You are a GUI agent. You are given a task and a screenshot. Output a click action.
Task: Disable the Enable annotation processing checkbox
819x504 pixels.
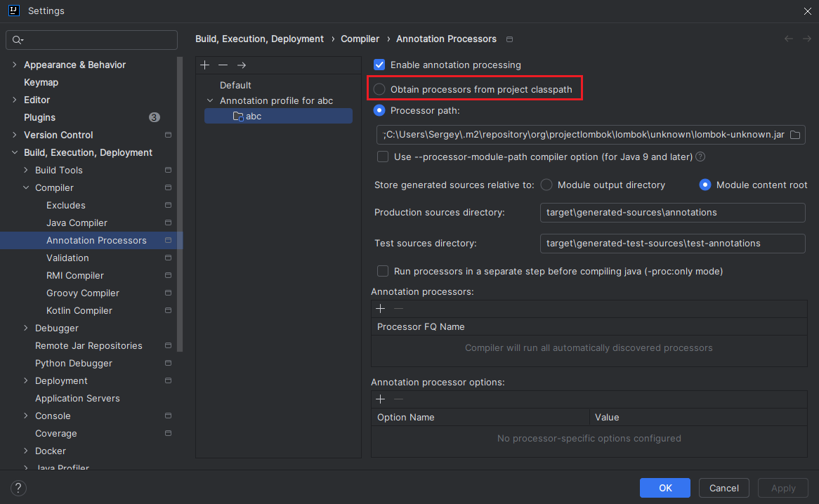[380, 65]
